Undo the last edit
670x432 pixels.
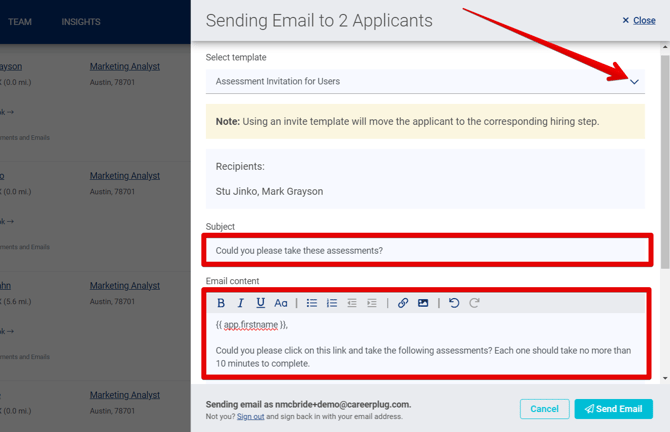(x=454, y=303)
